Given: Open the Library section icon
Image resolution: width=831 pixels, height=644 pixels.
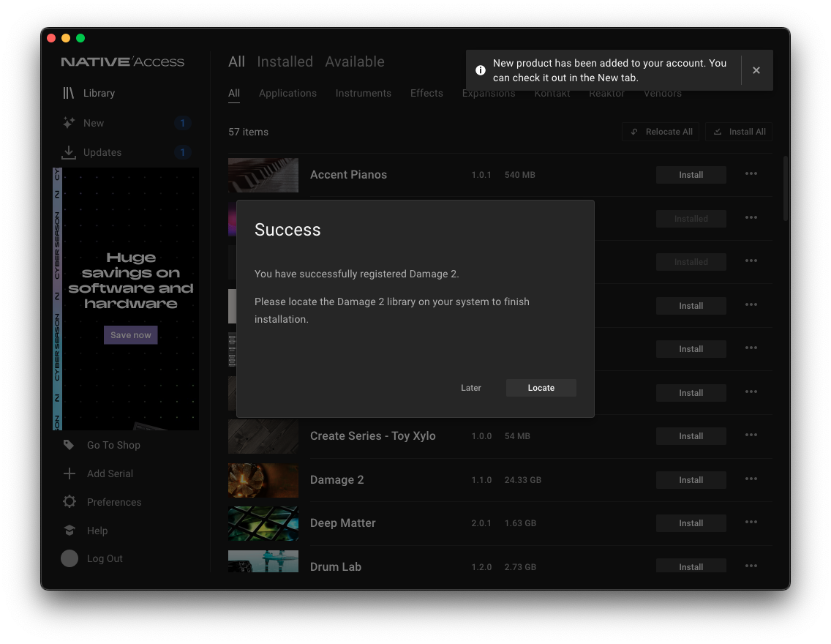Looking at the screenshot, I should tap(68, 93).
